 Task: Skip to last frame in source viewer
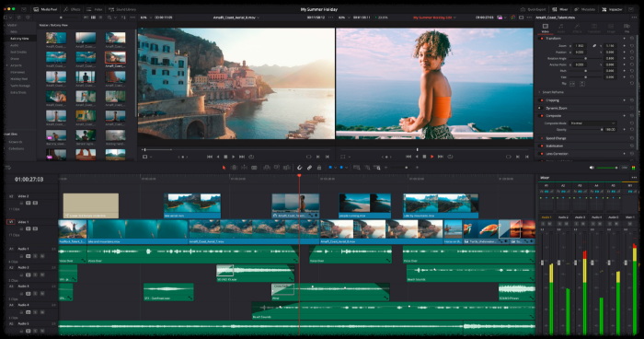tap(242, 157)
